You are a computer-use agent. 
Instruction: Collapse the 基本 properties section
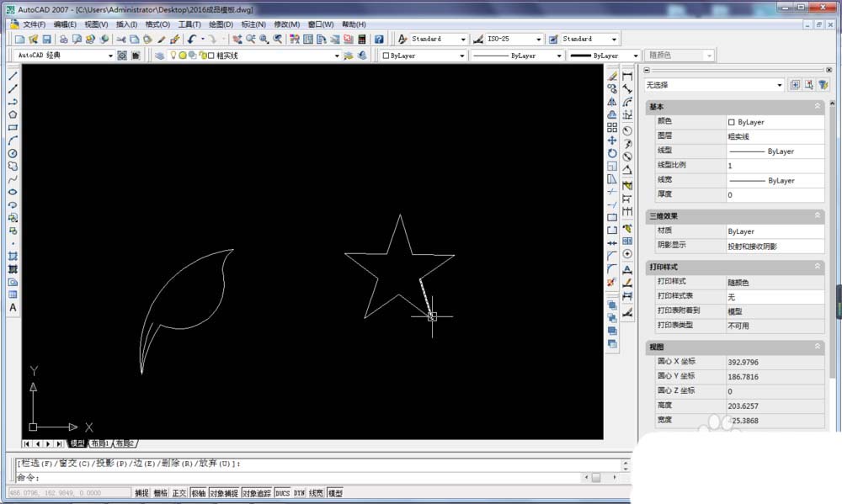817,107
